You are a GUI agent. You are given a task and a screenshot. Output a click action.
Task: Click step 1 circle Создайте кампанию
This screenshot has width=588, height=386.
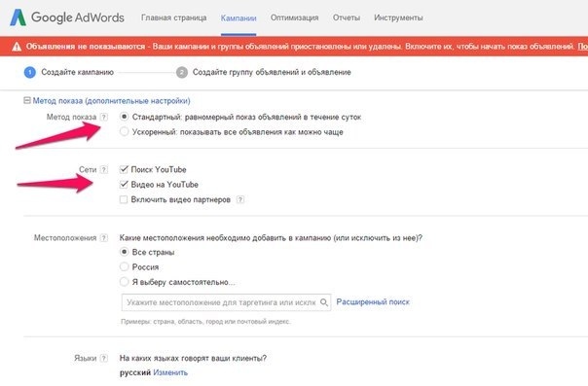pyautogui.click(x=29, y=72)
